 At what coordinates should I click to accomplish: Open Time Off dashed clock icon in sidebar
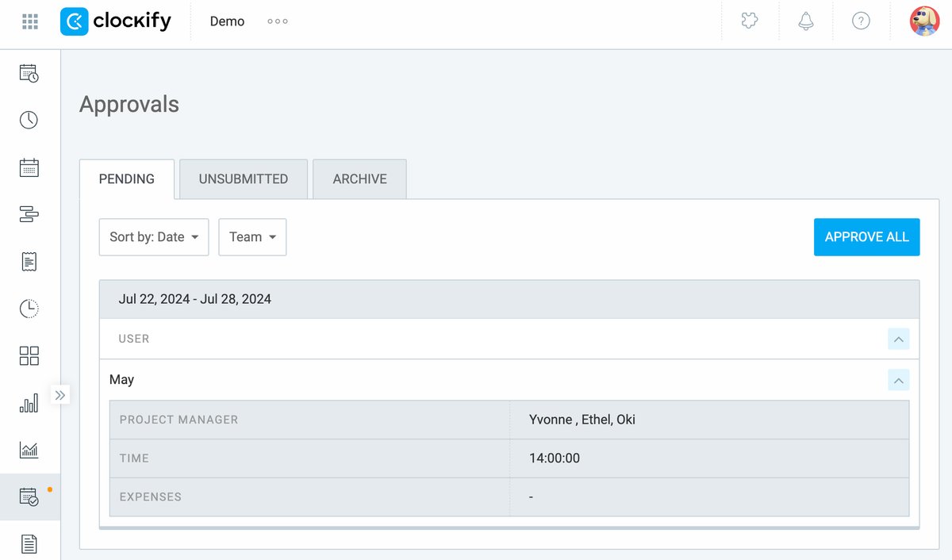(29, 309)
